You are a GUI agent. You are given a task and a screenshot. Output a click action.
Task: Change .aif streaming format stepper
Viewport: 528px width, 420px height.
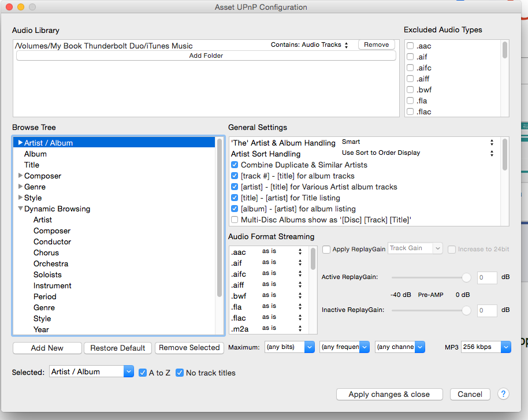tap(300, 263)
